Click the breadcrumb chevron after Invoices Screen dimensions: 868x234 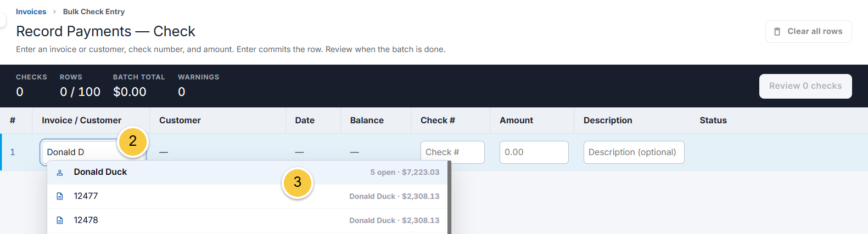point(54,12)
